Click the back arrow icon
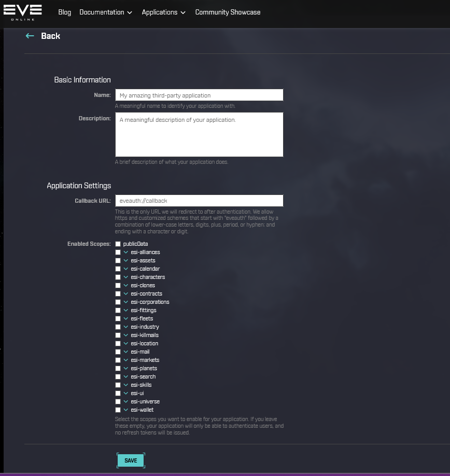450x476 pixels. (x=30, y=36)
